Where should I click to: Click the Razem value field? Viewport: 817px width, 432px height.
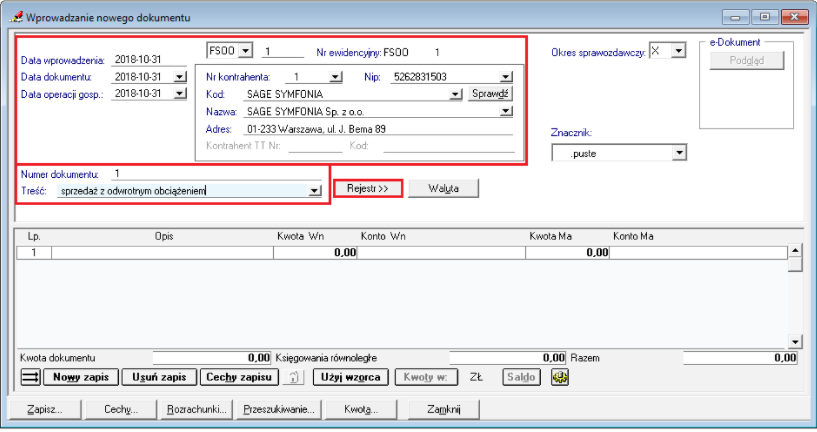pyautogui.click(x=740, y=358)
